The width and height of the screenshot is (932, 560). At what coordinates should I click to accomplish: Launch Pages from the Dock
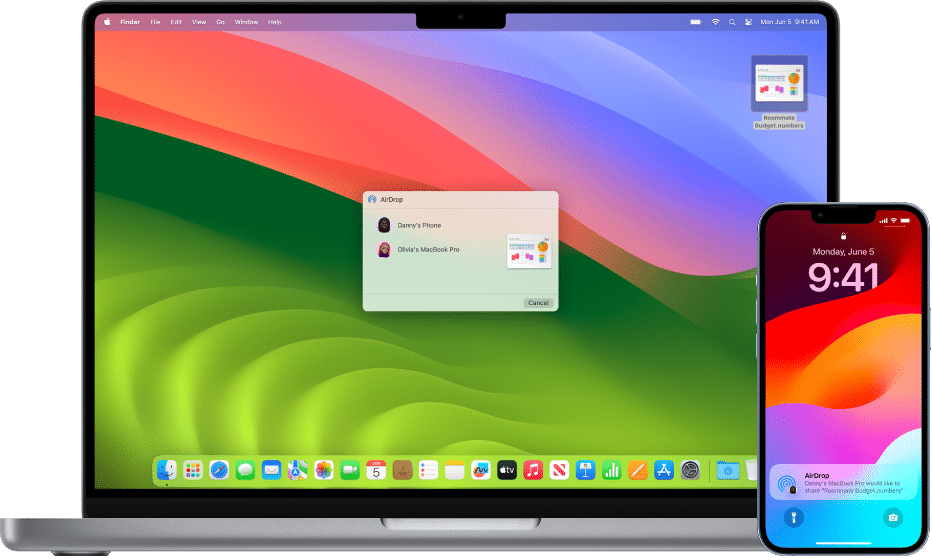[637, 471]
